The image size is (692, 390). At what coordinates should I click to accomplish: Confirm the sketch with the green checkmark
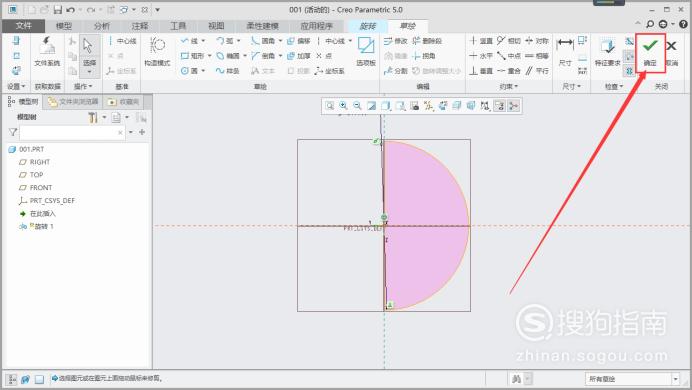tap(650, 52)
